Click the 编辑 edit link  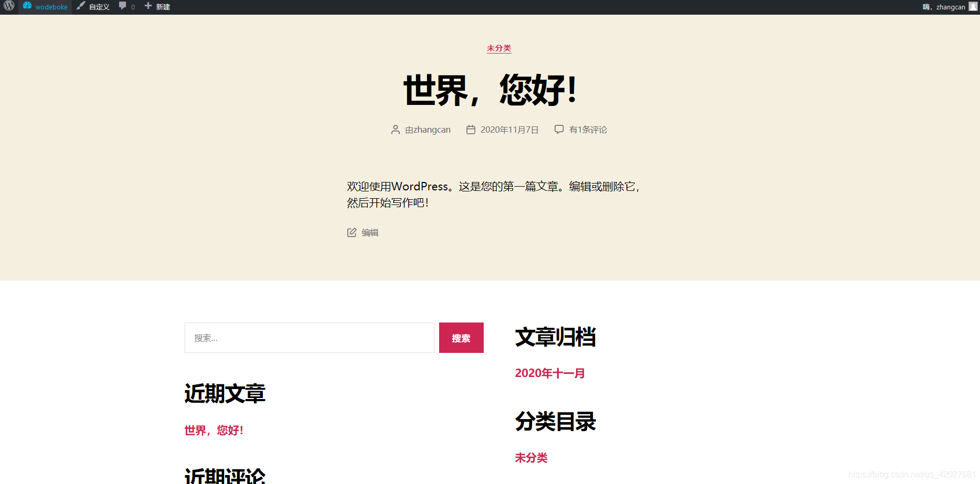click(x=370, y=232)
